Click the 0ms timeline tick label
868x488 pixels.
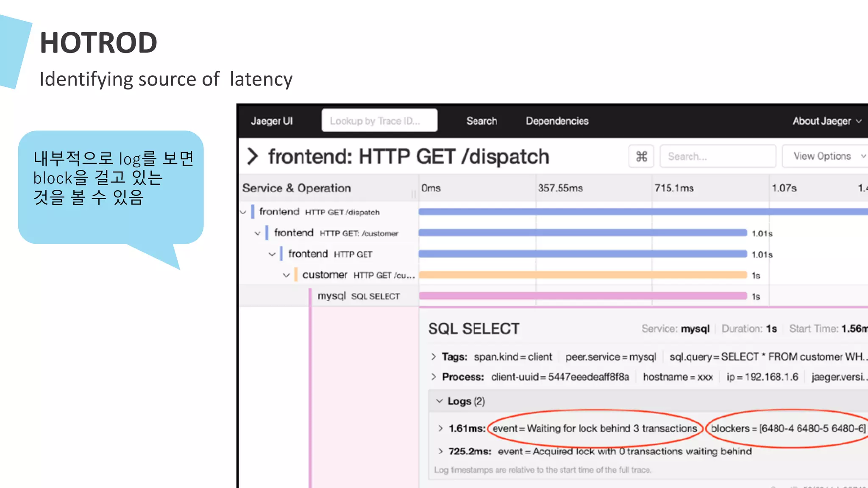tap(431, 188)
